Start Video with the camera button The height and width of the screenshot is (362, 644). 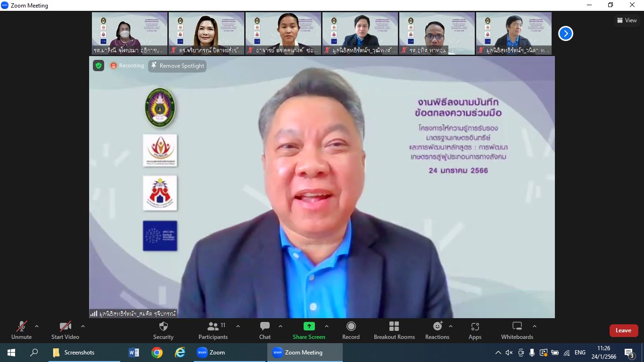coord(65,330)
